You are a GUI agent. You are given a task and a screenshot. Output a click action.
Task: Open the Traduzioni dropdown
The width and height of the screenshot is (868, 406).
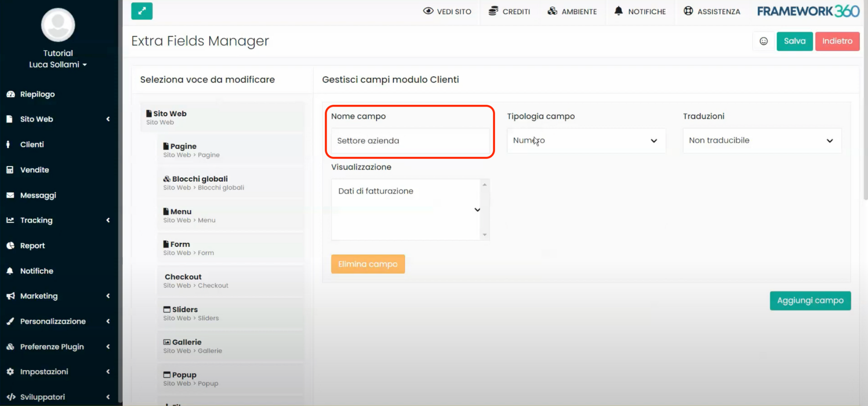click(762, 141)
